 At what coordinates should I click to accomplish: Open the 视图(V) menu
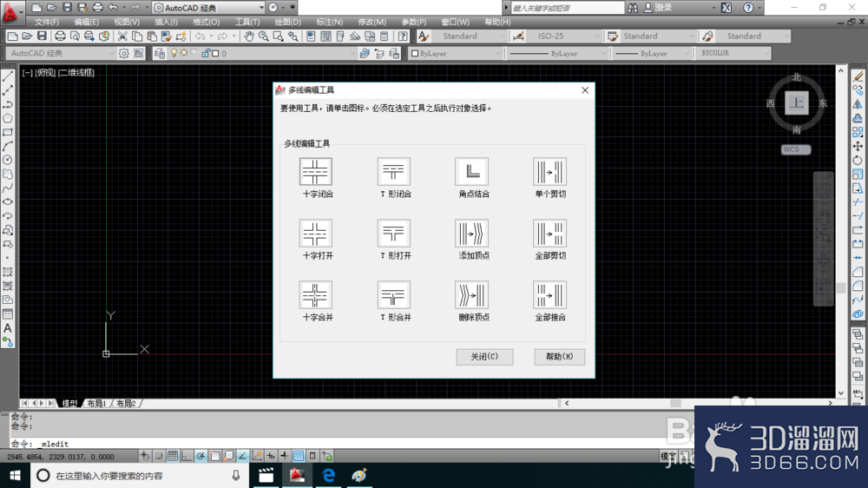pyautogui.click(x=127, y=23)
